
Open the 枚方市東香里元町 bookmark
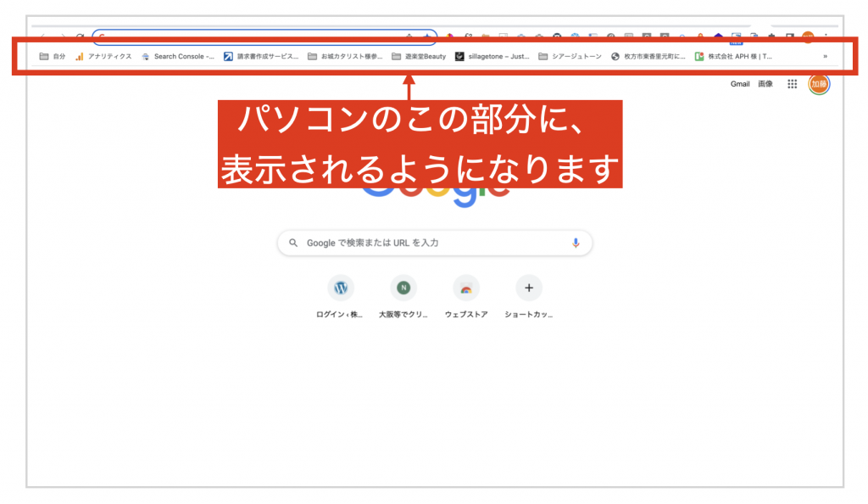tap(648, 57)
